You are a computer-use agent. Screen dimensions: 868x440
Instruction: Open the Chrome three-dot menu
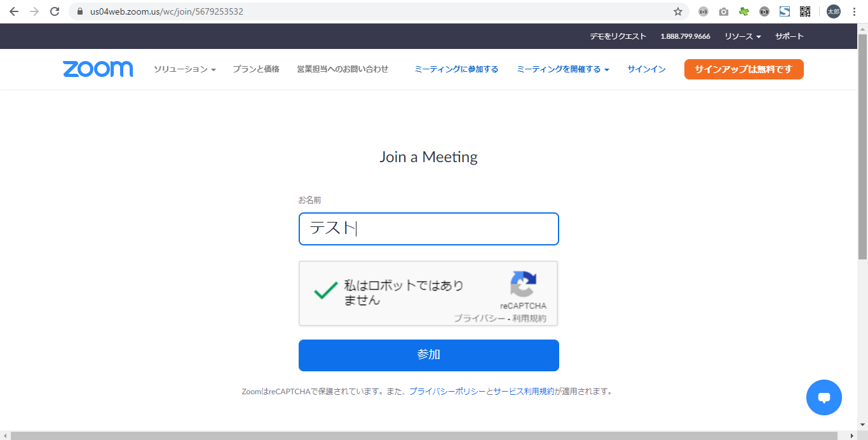tap(855, 11)
